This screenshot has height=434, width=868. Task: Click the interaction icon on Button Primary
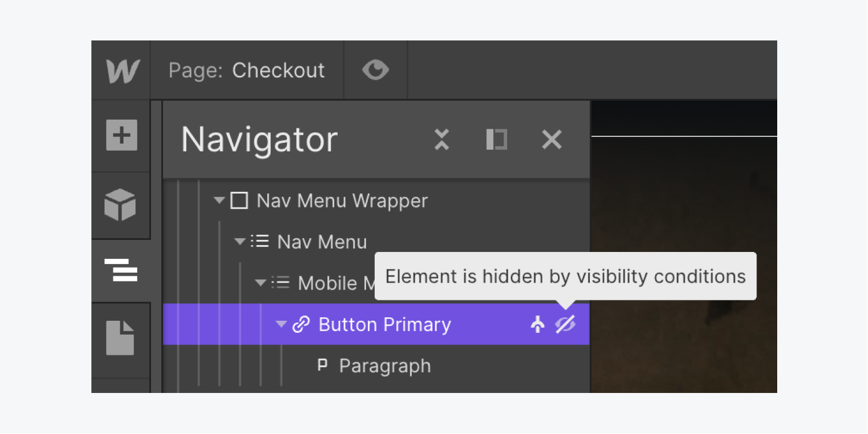coord(537,325)
